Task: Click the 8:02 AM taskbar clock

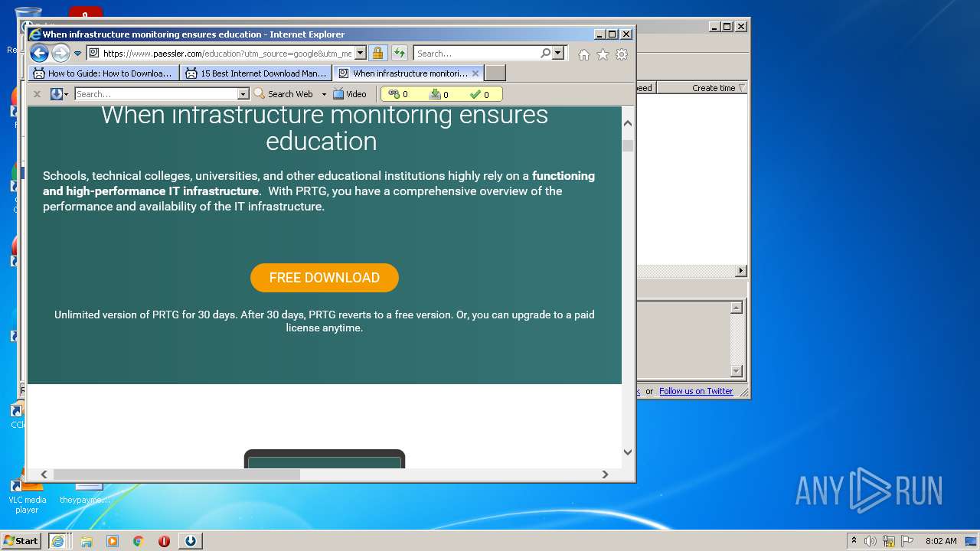Action: (941, 541)
